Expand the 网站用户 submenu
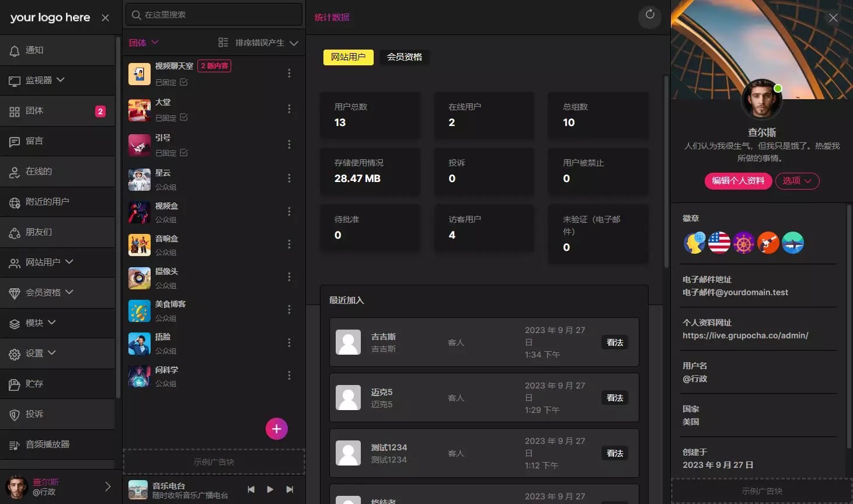This screenshot has width=853, height=504. coord(69,262)
